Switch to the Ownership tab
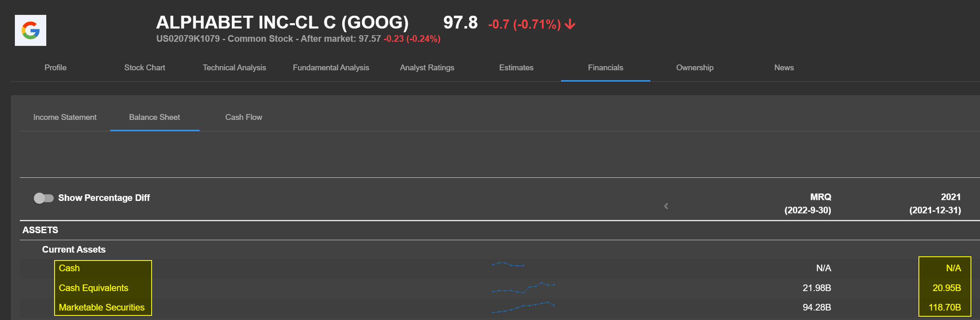The width and height of the screenshot is (980, 320). (x=695, y=67)
